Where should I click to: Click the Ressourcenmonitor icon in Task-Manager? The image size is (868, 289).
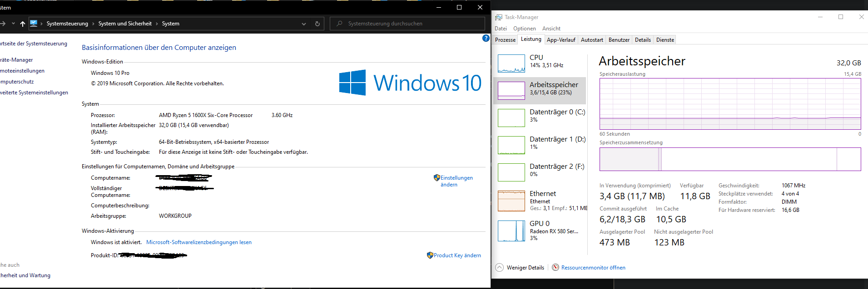(556, 267)
